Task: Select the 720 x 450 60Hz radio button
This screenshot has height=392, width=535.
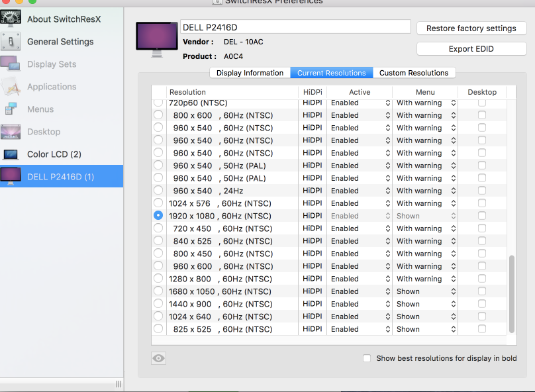Action: click(x=158, y=228)
